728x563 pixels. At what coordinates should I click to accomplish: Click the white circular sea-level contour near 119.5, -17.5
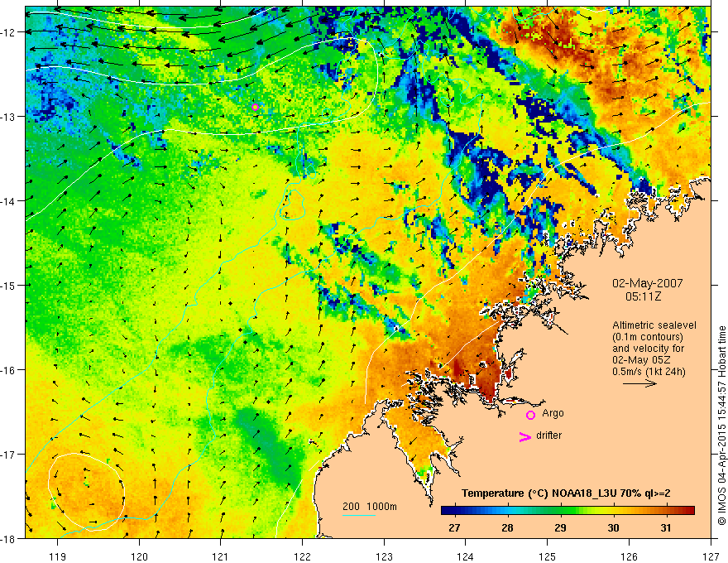pos(87,492)
